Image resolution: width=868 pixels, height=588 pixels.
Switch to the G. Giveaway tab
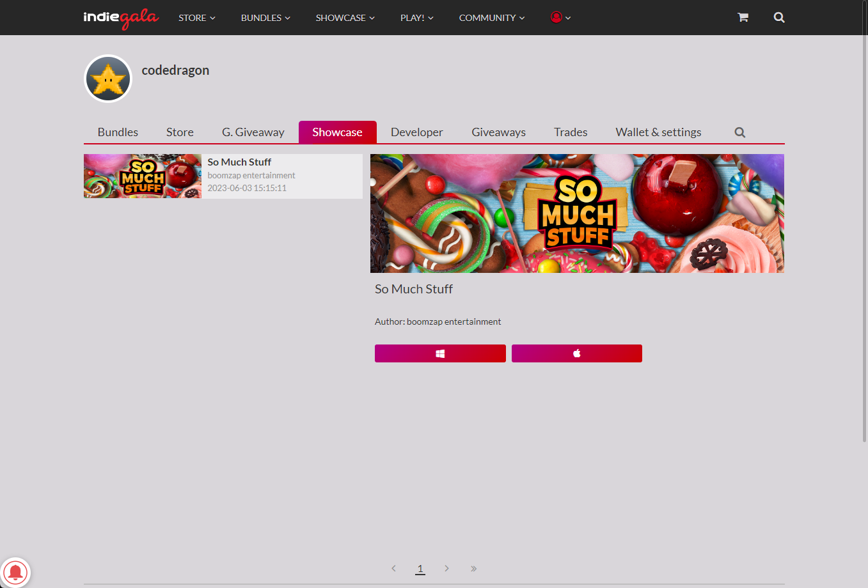point(253,132)
